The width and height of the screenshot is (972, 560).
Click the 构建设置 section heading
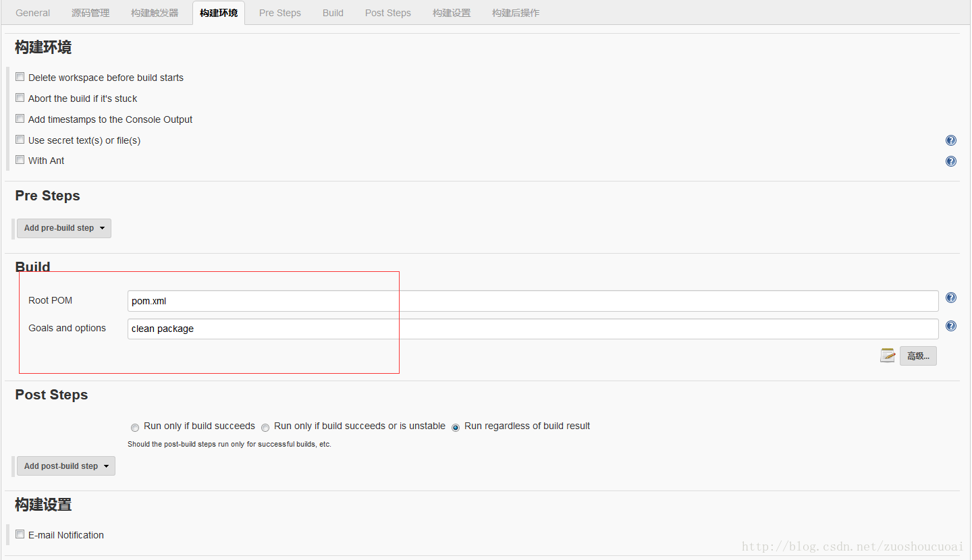click(x=43, y=505)
